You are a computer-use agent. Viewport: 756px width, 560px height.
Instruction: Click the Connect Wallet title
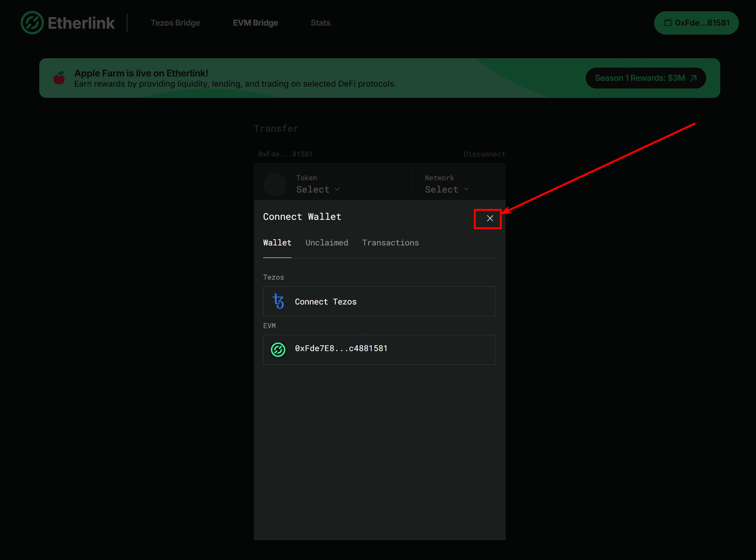pos(302,217)
